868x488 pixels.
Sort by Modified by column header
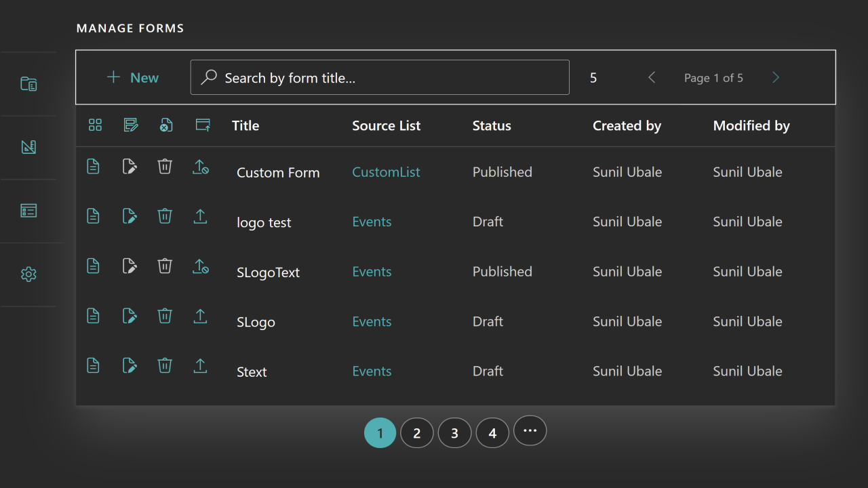tap(751, 125)
